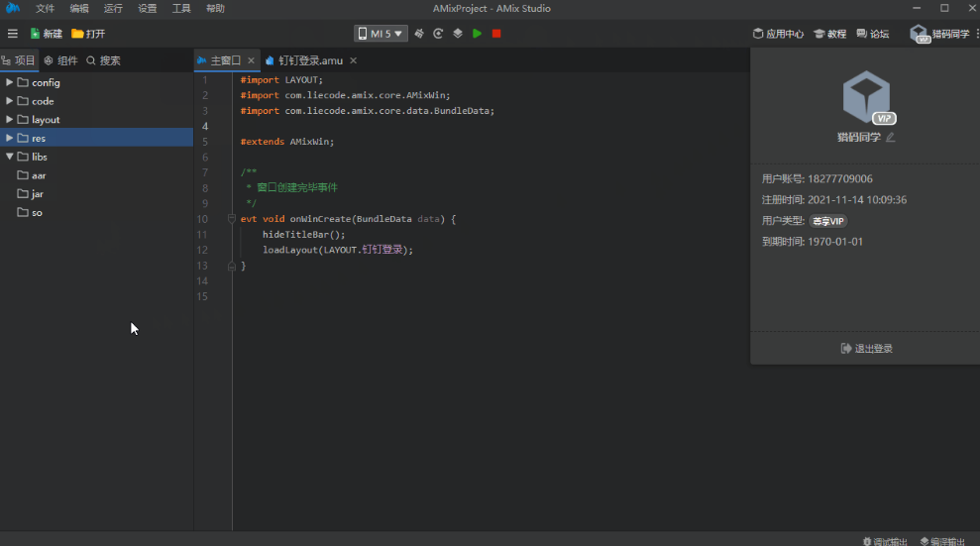The image size is (980, 546).
Task: Click the user account number 18277709006
Action: [840, 178]
